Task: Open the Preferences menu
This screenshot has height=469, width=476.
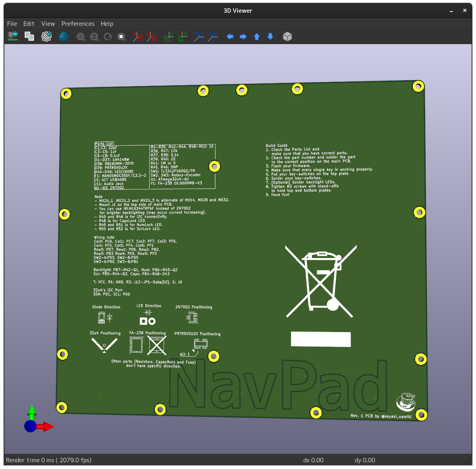Action: [x=78, y=23]
